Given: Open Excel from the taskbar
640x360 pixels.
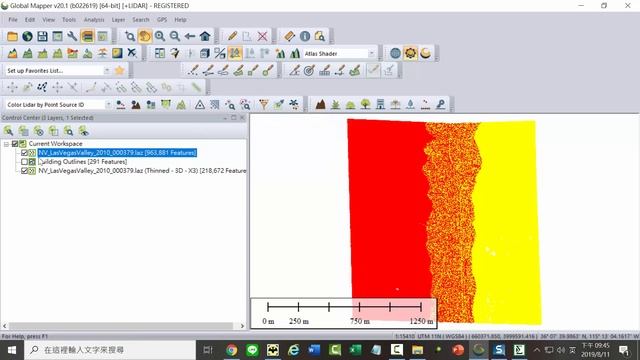Looking at the screenshot, I should [356, 350].
